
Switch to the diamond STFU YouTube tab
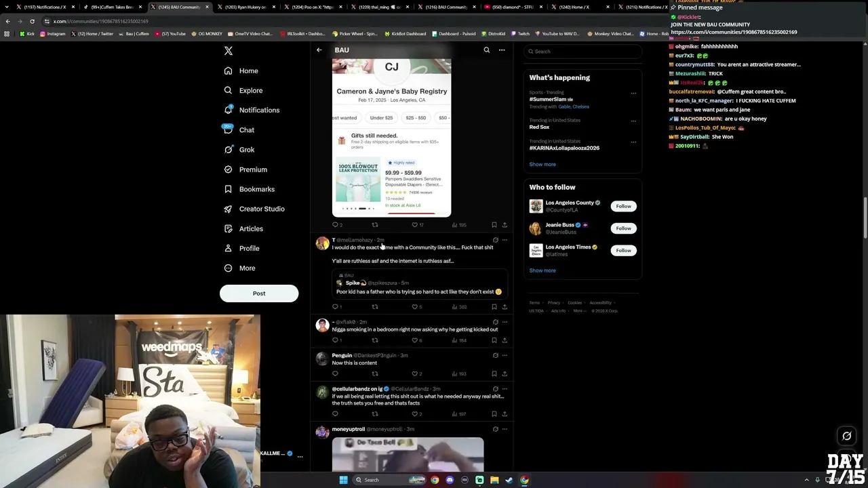pyautogui.click(x=513, y=7)
